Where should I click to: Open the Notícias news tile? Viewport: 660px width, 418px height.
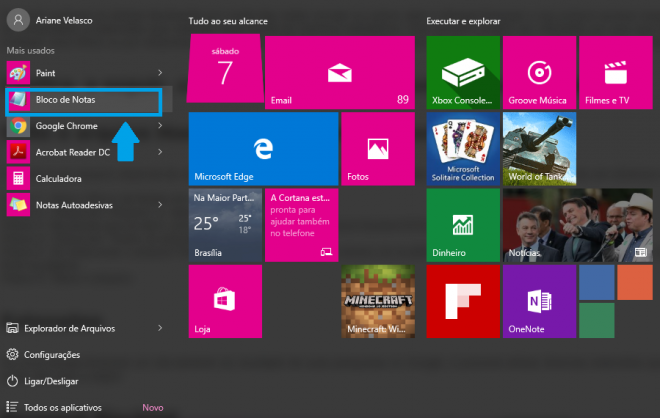coord(578,225)
